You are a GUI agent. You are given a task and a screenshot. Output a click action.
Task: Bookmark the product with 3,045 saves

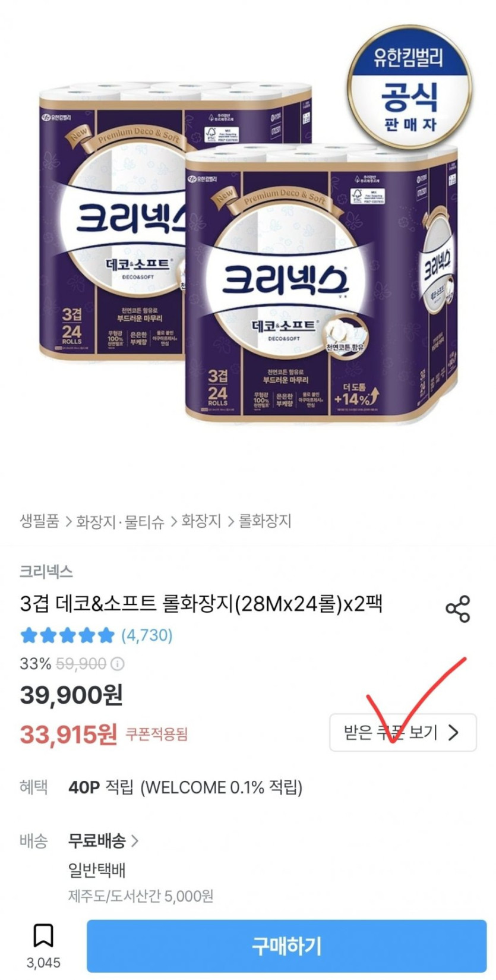(x=43, y=935)
